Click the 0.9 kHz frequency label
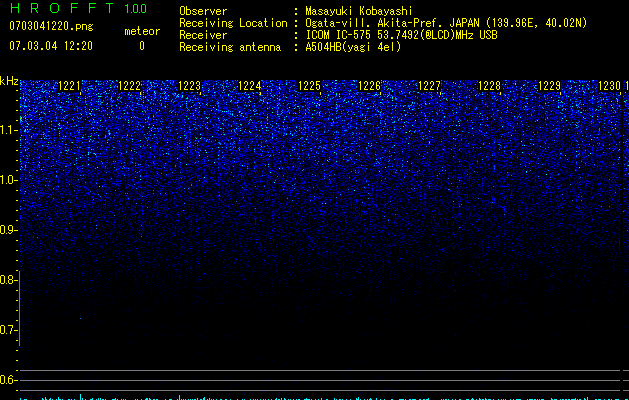Viewport: 629px width, 400px height. 8,230
